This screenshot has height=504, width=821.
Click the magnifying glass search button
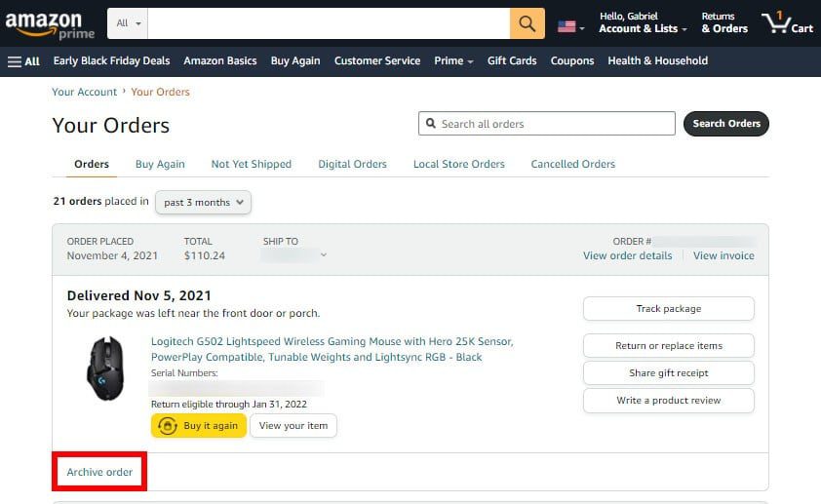(x=527, y=23)
